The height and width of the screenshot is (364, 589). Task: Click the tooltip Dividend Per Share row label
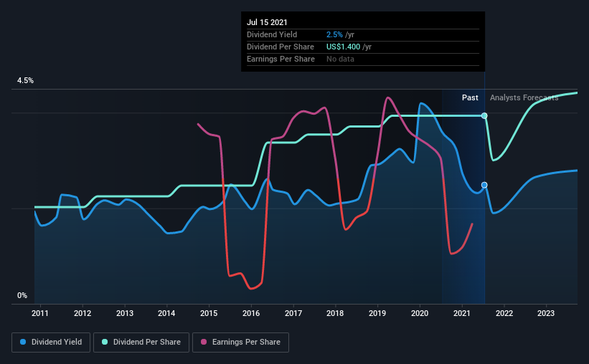281,47
